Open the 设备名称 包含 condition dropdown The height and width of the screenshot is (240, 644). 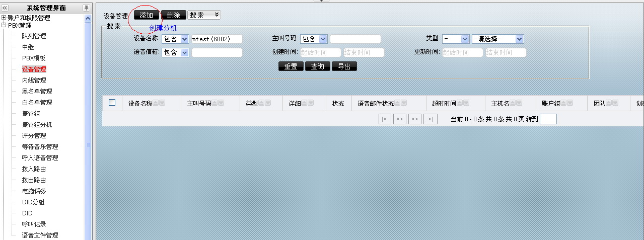pos(175,39)
